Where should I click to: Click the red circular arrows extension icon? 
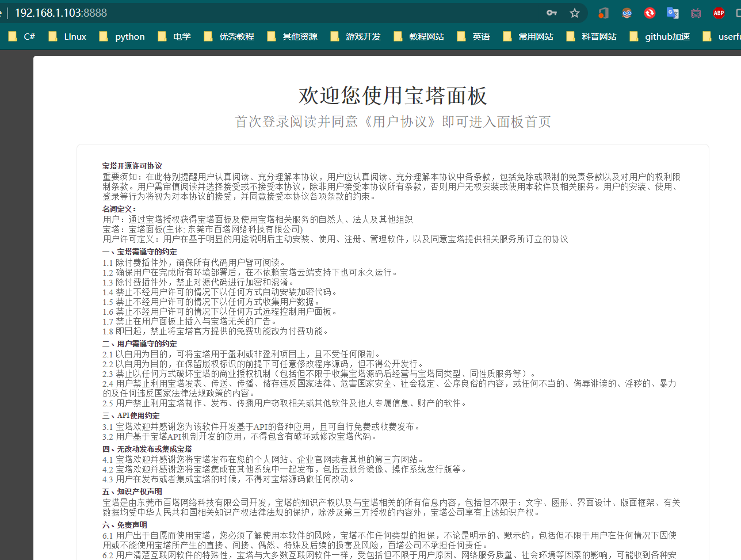(650, 13)
